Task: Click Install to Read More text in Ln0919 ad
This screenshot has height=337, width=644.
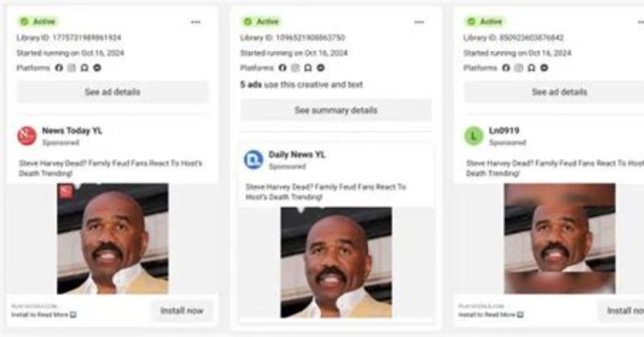Action: pos(487,314)
